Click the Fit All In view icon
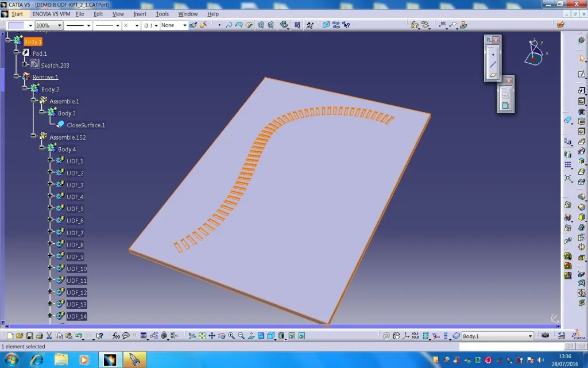The image size is (588, 368). pyautogui.click(x=202, y=336)
